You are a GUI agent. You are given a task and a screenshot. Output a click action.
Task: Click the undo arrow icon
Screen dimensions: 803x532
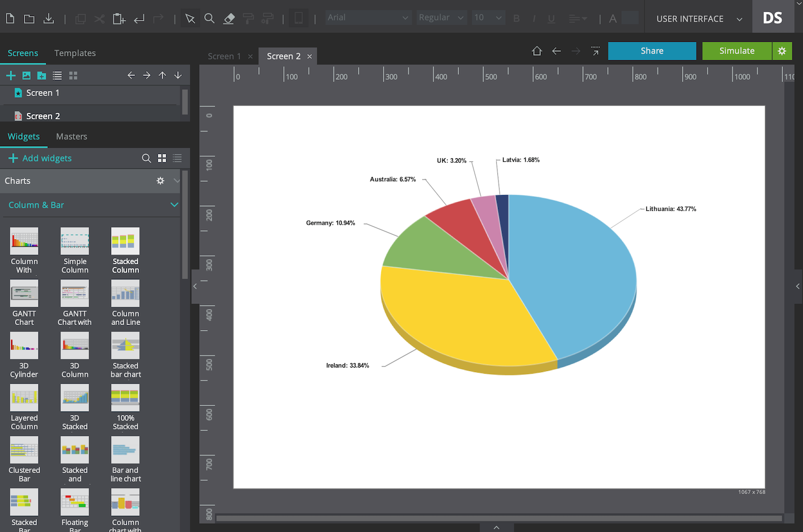tap(139, 19)
